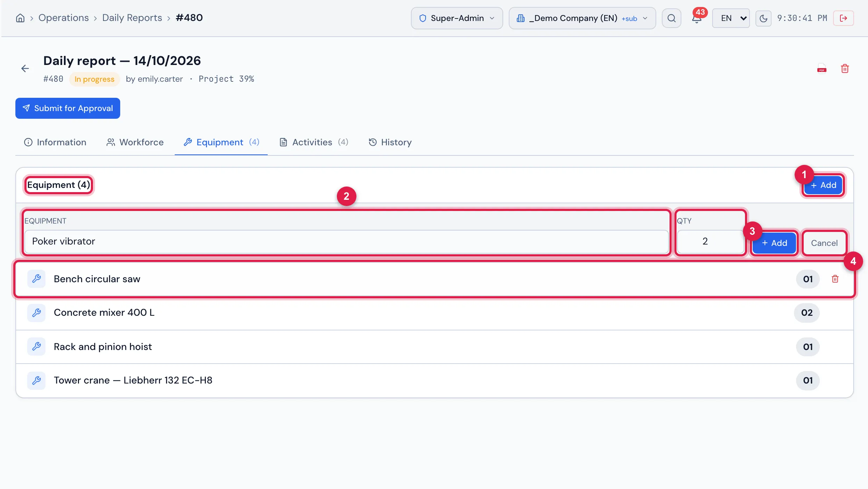
Task: Focus the QTY input field
Action: 710,241
